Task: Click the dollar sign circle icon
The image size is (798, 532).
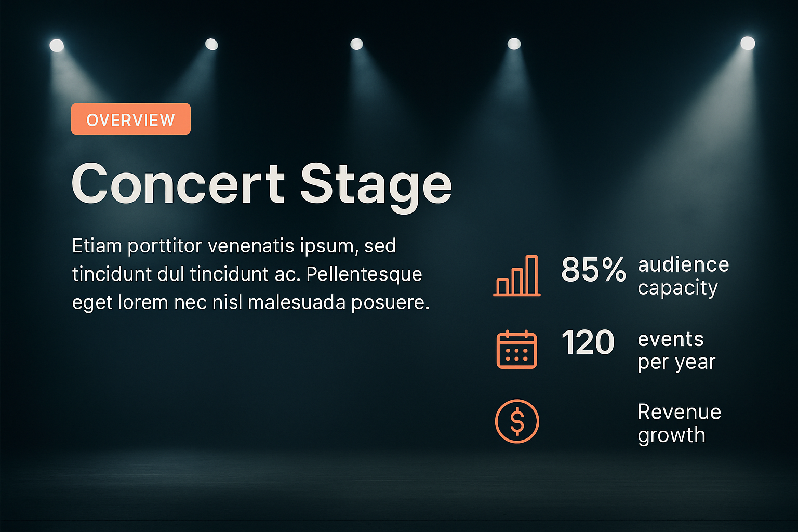Action: click(x=517, y=421)
